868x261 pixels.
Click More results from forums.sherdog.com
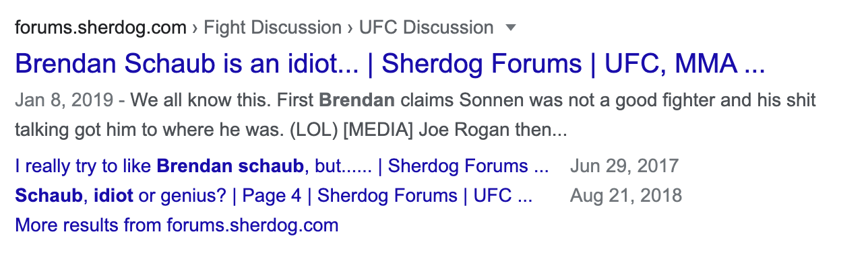click(177, 225)
